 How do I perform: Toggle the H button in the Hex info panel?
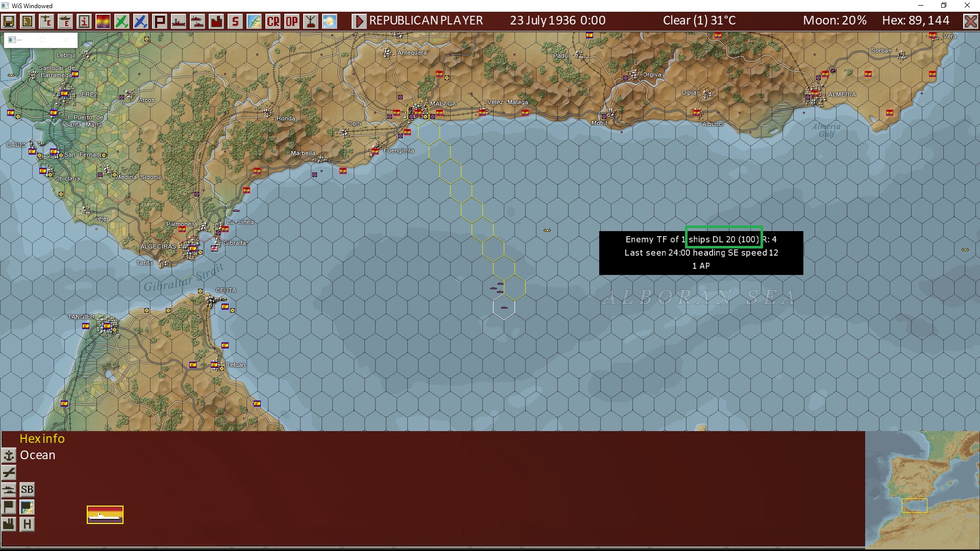(27, 524)
